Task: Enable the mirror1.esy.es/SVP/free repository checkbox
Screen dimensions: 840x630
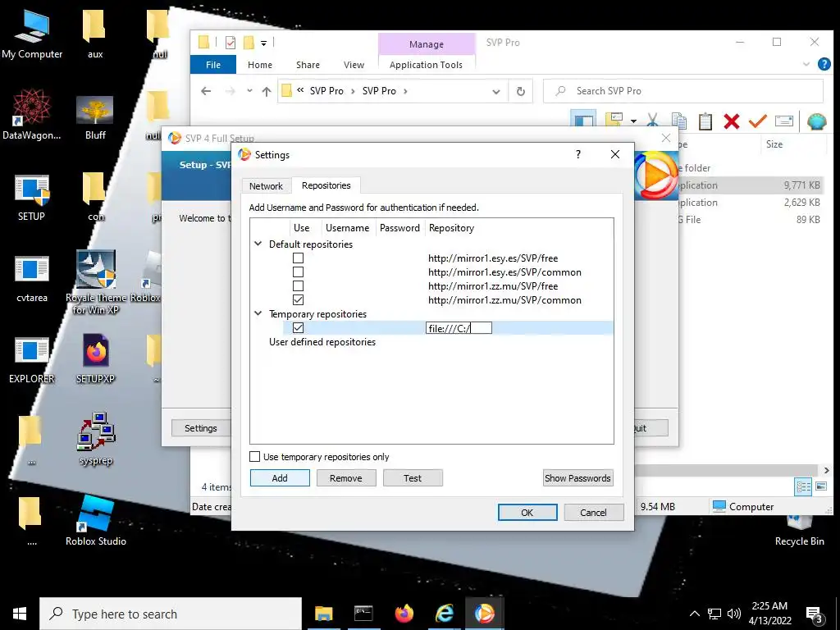Action: pyautogui.click(x=298, y=258)
